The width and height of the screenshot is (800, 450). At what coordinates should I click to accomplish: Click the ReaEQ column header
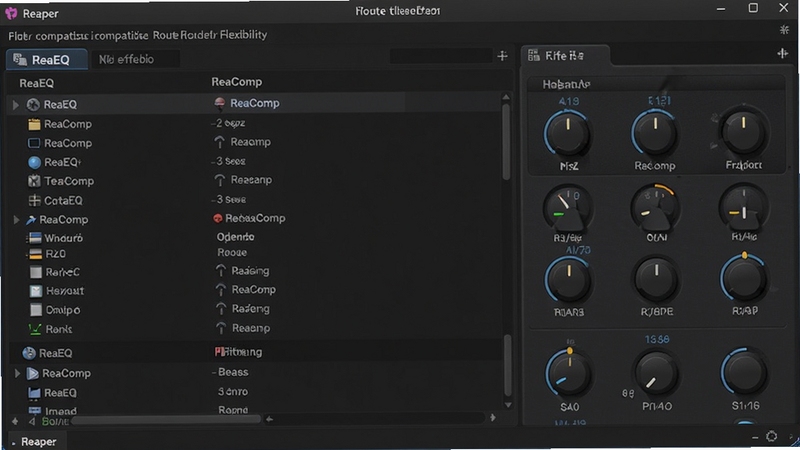pyautogui.click(x=36, y=83)
